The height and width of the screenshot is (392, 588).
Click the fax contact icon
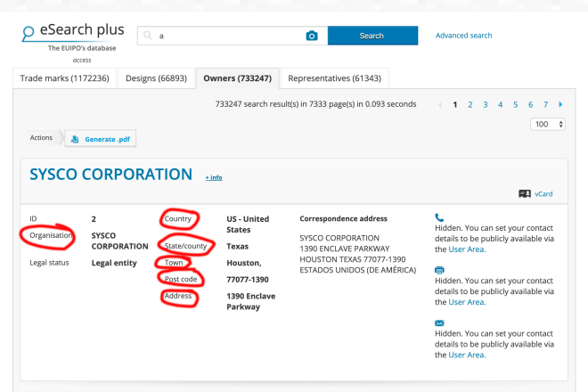[x=439, y=270]
